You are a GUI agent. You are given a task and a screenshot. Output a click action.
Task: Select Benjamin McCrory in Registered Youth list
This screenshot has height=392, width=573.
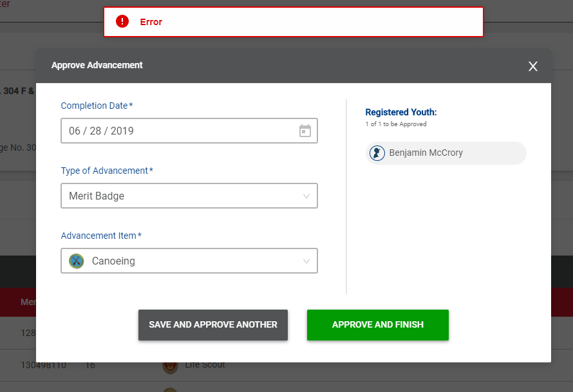tap(446, 153)
